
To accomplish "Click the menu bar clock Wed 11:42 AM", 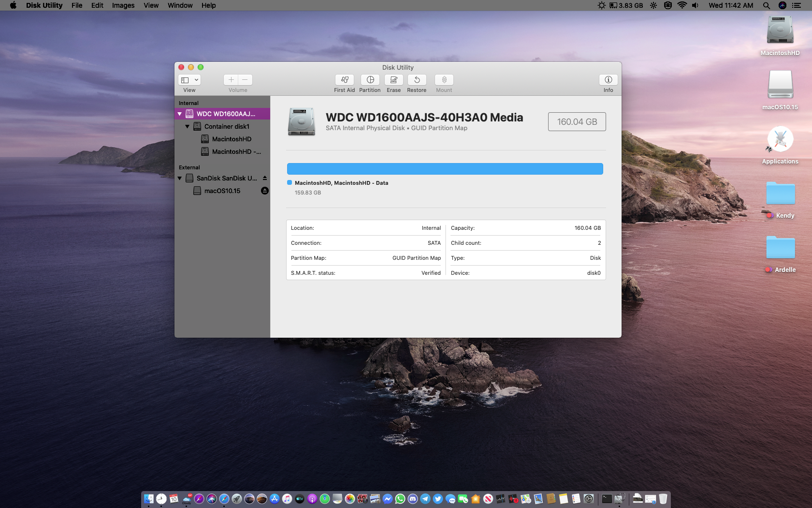I will click(x=731, y=5).
